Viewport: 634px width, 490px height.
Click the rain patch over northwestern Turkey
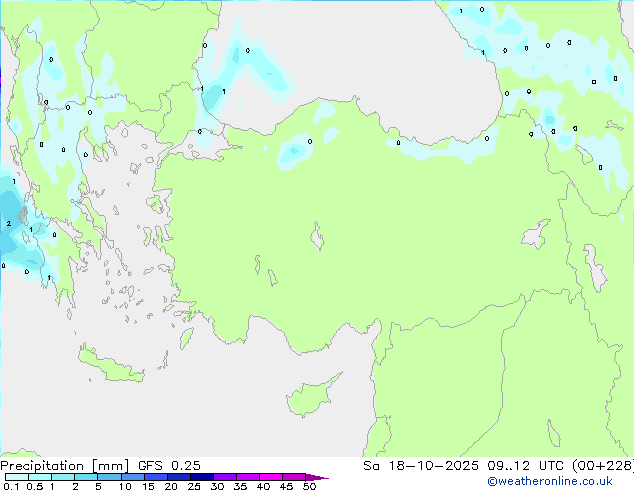pos(293,150)
